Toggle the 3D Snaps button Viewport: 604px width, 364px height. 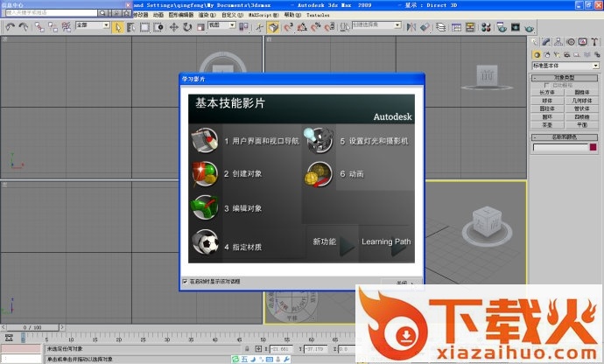[x=273, y=27]
